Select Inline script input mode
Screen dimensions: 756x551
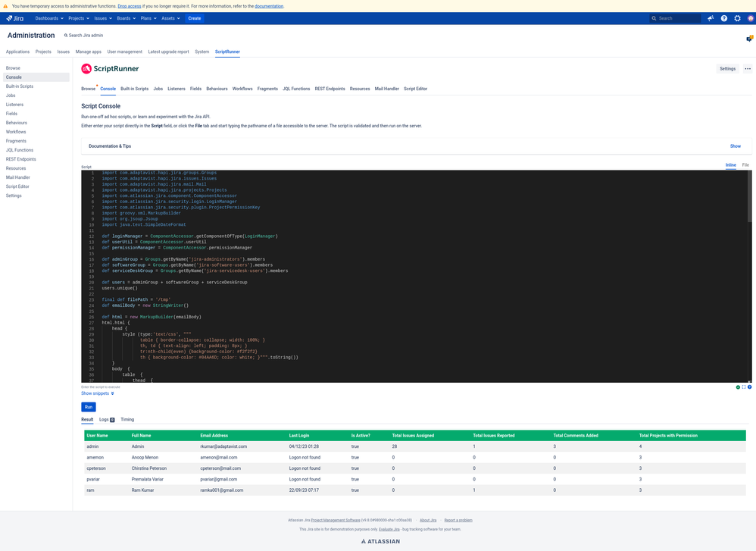(731, 165)
